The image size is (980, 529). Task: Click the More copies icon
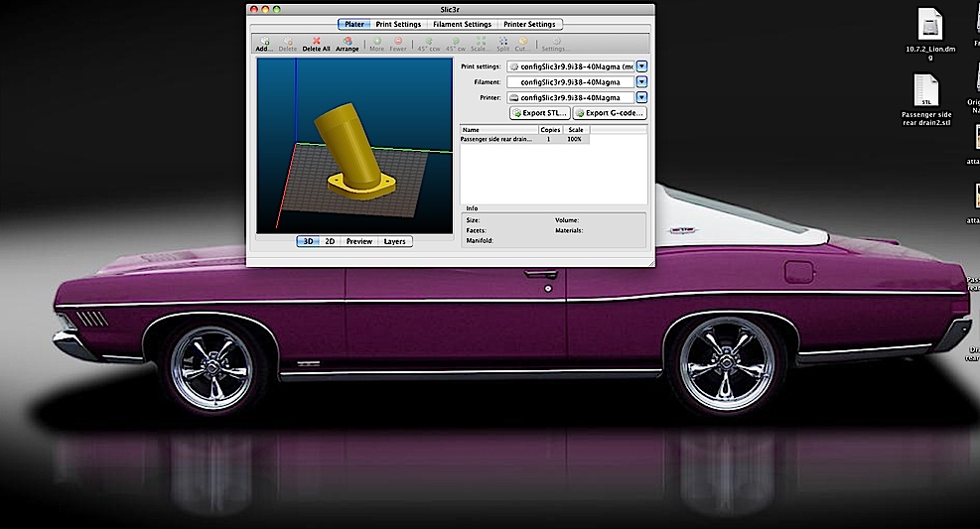[x=376, y=44]
